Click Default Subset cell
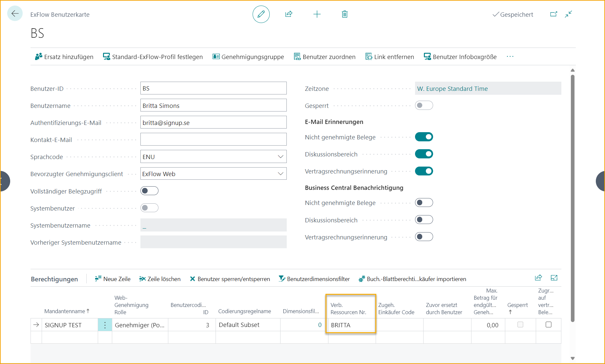This screenshot has height=364, width=605. [248, 325]
